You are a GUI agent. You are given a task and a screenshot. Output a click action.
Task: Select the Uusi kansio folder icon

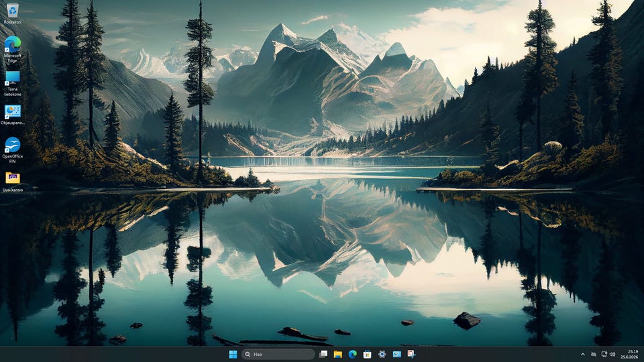(x=12, y=182)
